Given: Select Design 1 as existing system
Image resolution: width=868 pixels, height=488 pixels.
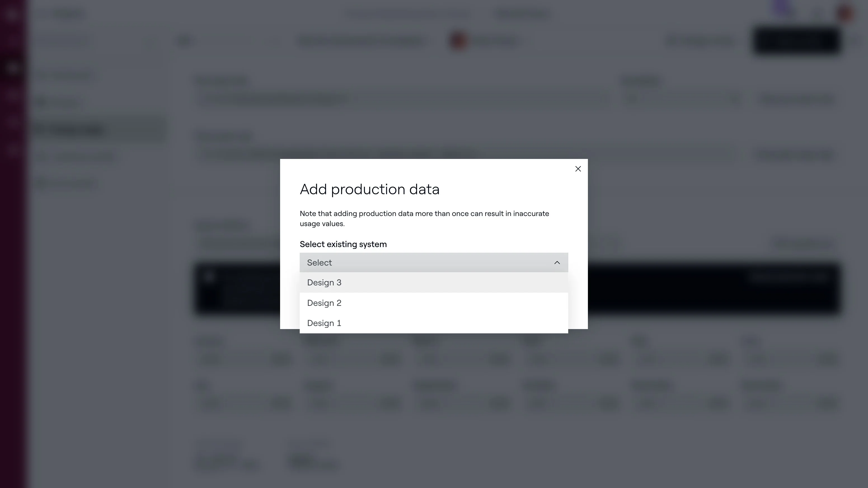Looking at the screenshot, I should (x=324, y=323).
